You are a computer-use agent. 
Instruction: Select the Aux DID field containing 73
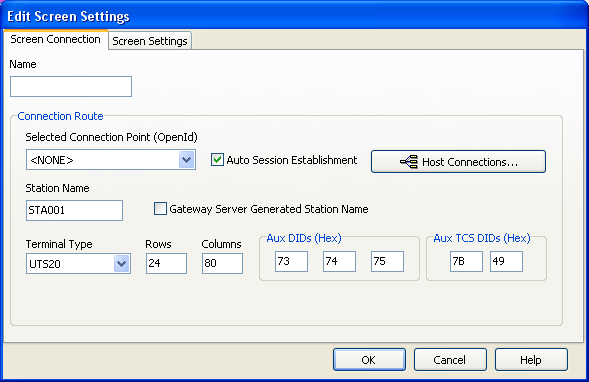[x=291, y=261]
